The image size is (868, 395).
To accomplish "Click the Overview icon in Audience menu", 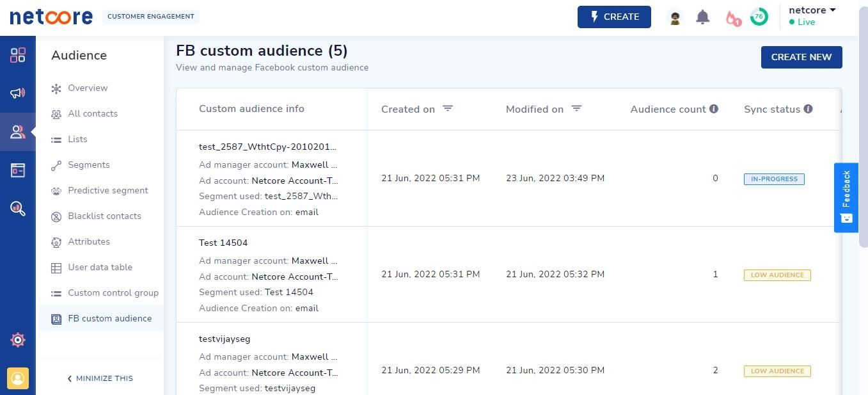I will (56, 89).
